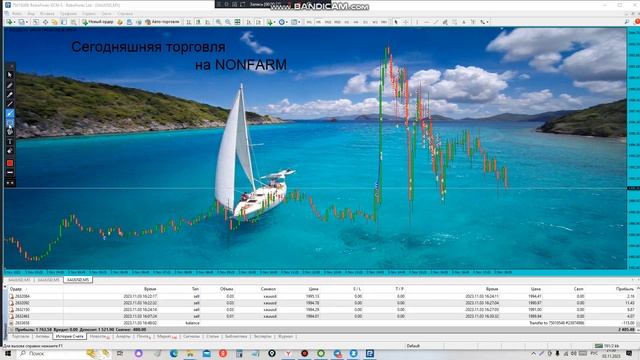Select the text tool in top toolbar

pyautogui.click(x=464, y=22)
